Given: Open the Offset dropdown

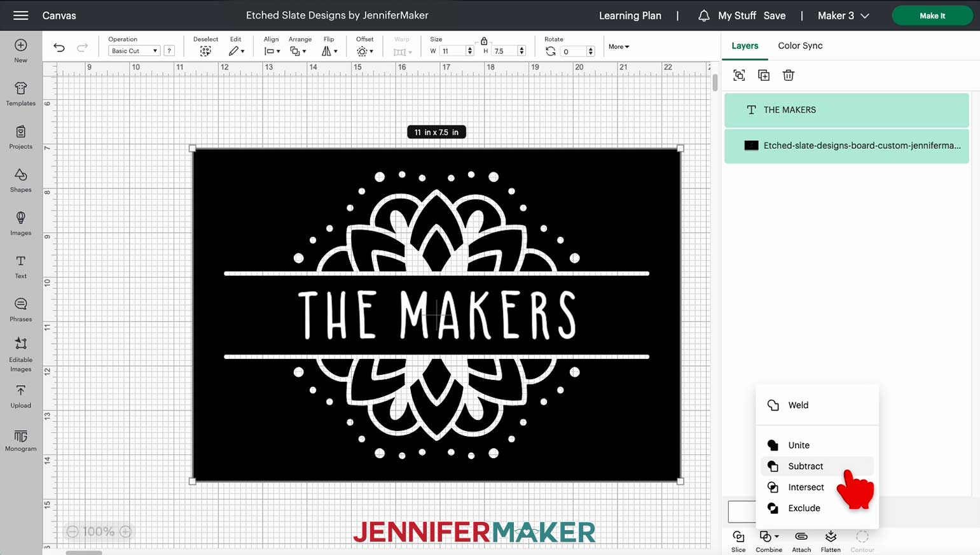Looking at the screenshot, I should pos(365,51).
